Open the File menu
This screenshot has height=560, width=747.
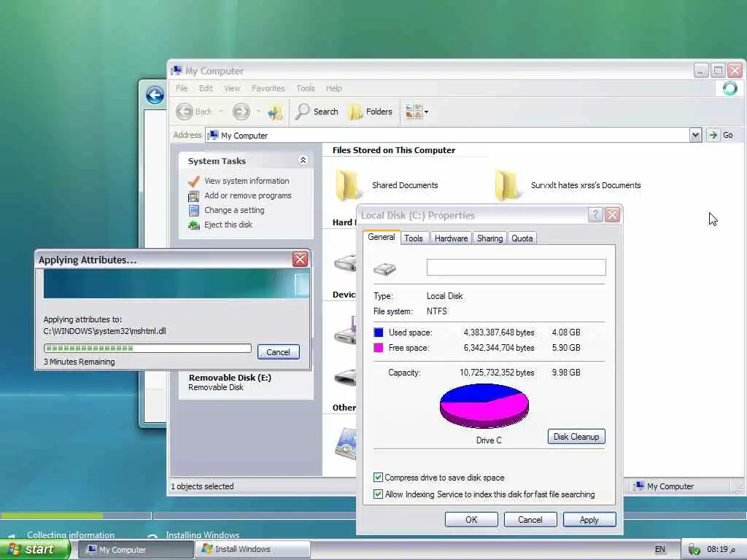click(x=182, y=88)
